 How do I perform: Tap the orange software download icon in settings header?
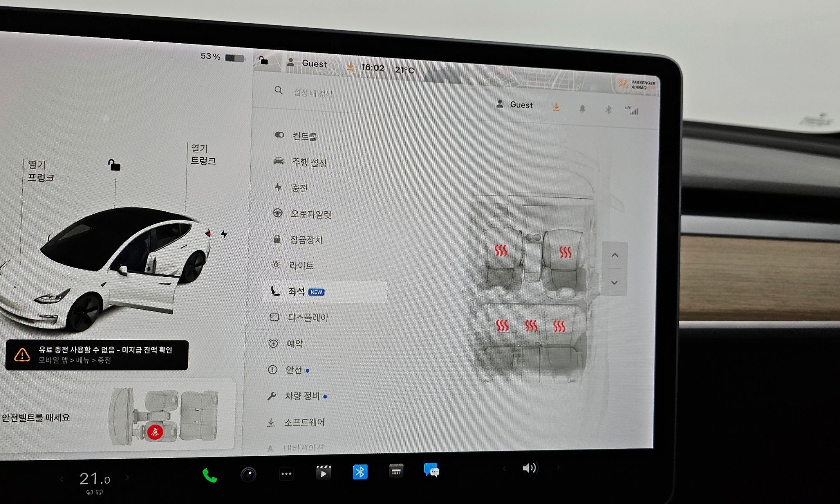click(x=556, y=108)
